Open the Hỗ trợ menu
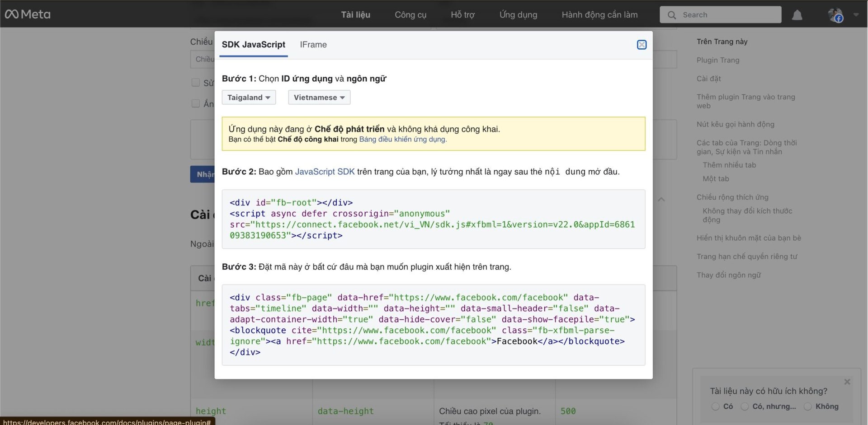 pyautogui.click(x=462, y=15)
